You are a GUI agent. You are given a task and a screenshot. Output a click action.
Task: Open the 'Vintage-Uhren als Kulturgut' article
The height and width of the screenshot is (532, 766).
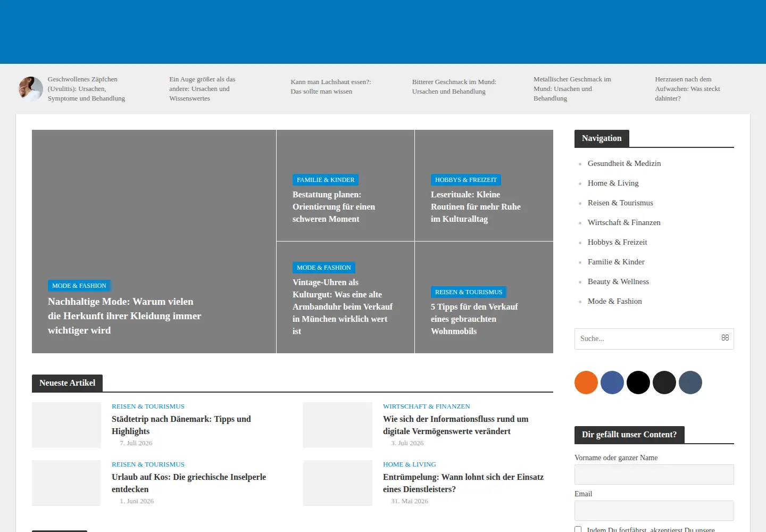pyautogui.click(x=343, y=307)
